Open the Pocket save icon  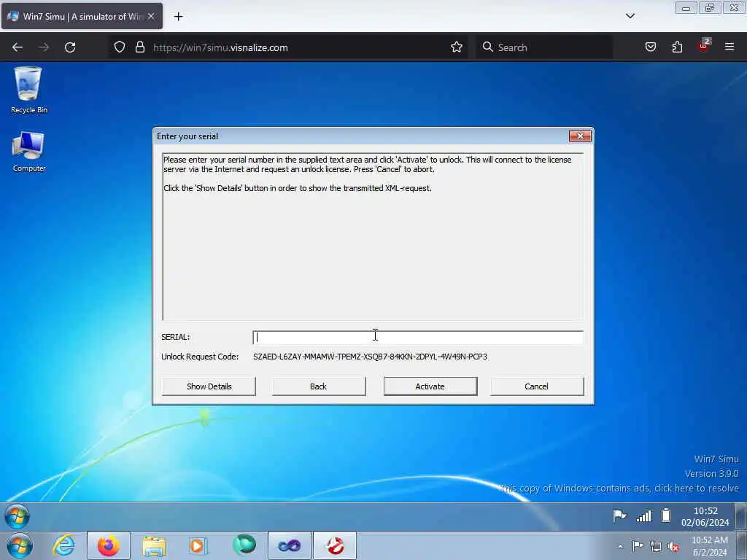[x=650, y=47]
